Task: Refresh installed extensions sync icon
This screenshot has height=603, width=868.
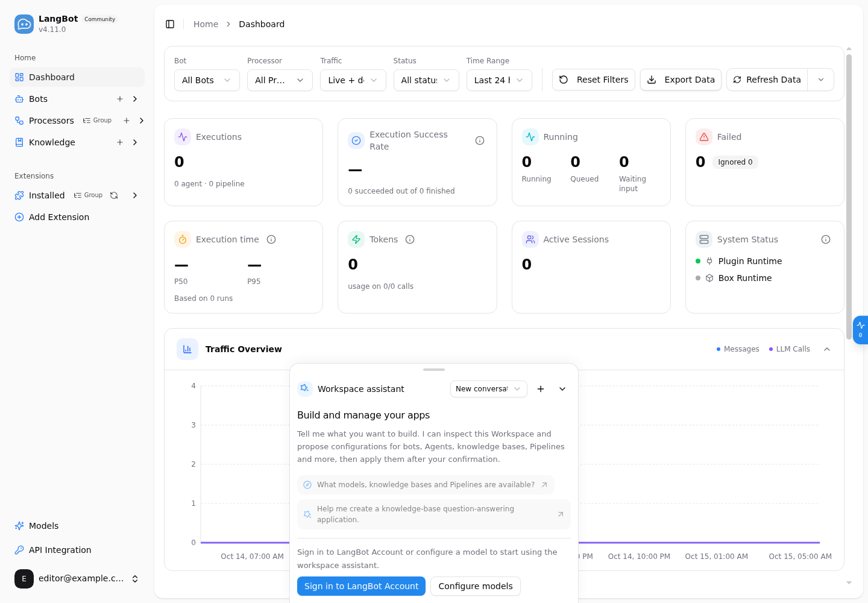Action: (x=114, y=195)
